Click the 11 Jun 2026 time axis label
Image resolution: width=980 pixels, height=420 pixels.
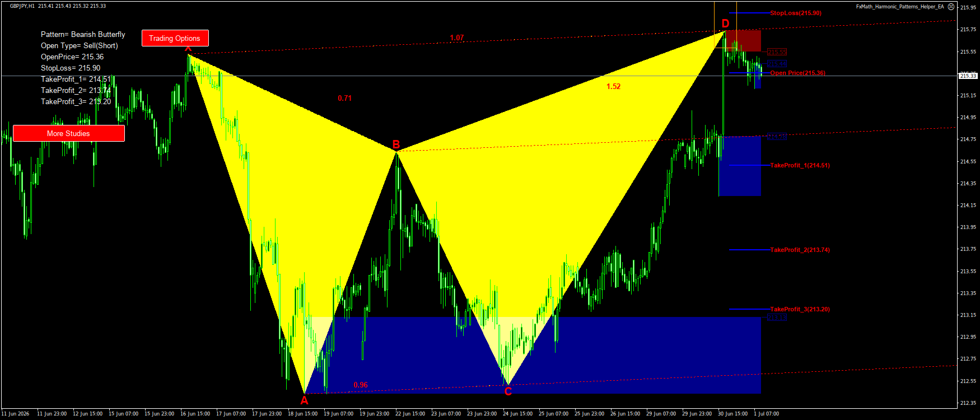[15, 414]
